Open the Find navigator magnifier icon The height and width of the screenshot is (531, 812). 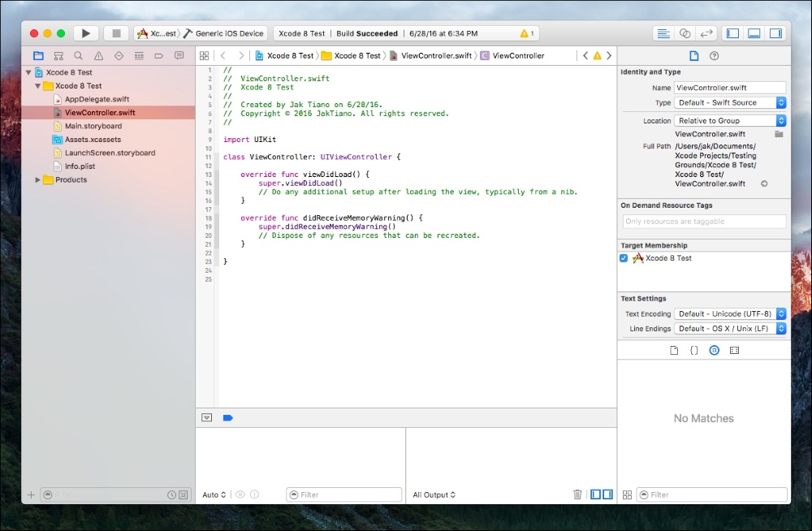(x=78, y=55)
